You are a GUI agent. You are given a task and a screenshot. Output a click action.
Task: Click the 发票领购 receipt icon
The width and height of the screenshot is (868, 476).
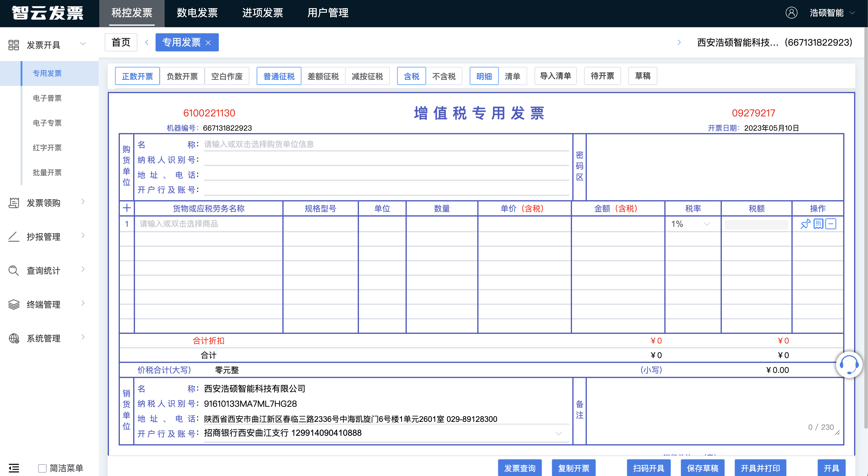click(14, 203)
